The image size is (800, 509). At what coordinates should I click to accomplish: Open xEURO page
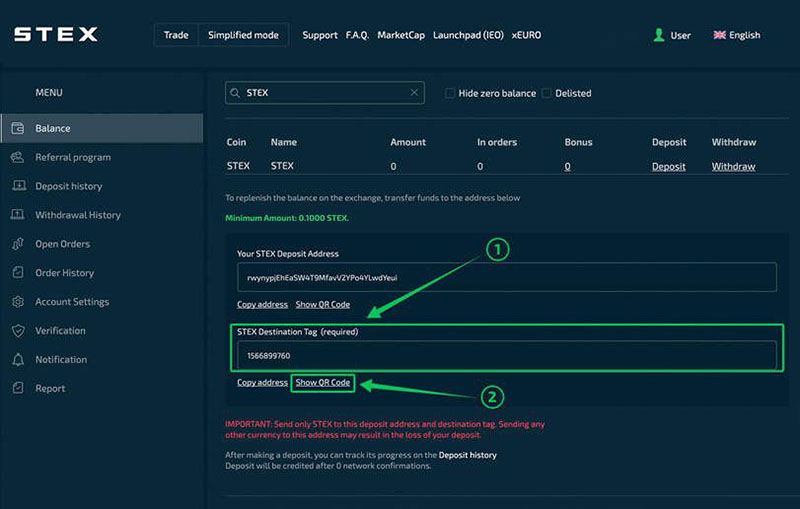pyautogui.click(x=527, y=35)
